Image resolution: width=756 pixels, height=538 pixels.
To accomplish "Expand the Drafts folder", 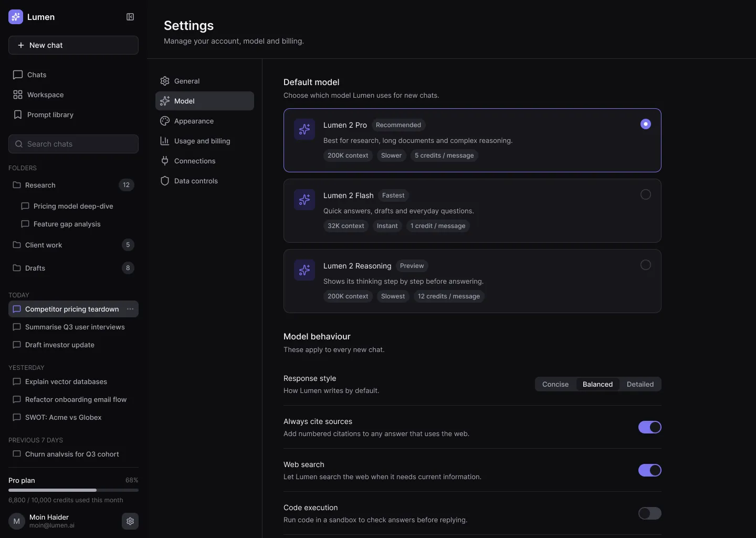I will (x=73, y=268).
